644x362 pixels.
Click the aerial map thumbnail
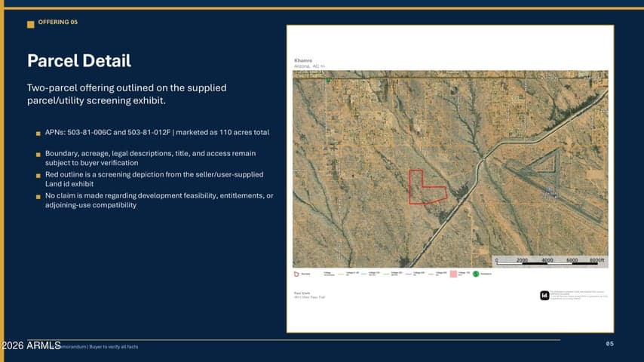click(450, 169)
